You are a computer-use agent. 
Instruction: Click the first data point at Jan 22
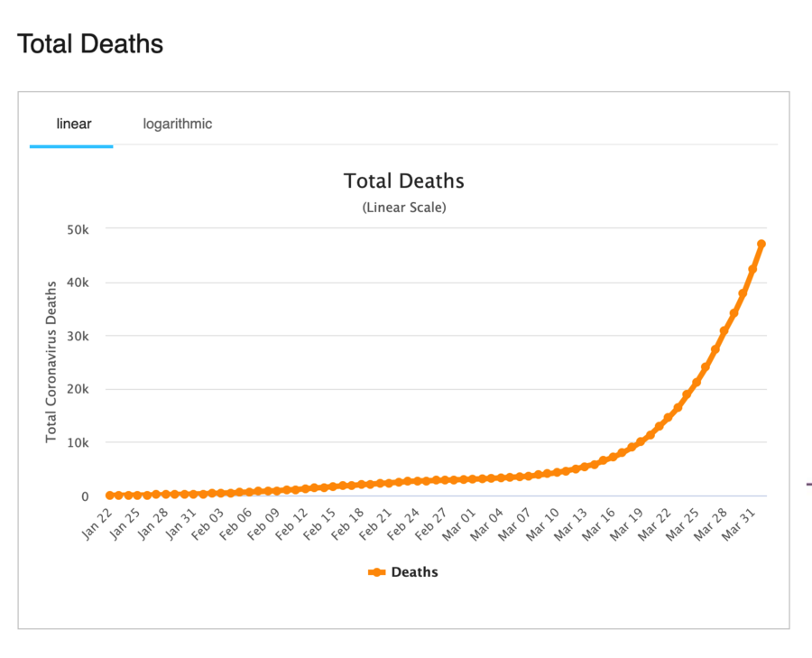click(110, 496)
